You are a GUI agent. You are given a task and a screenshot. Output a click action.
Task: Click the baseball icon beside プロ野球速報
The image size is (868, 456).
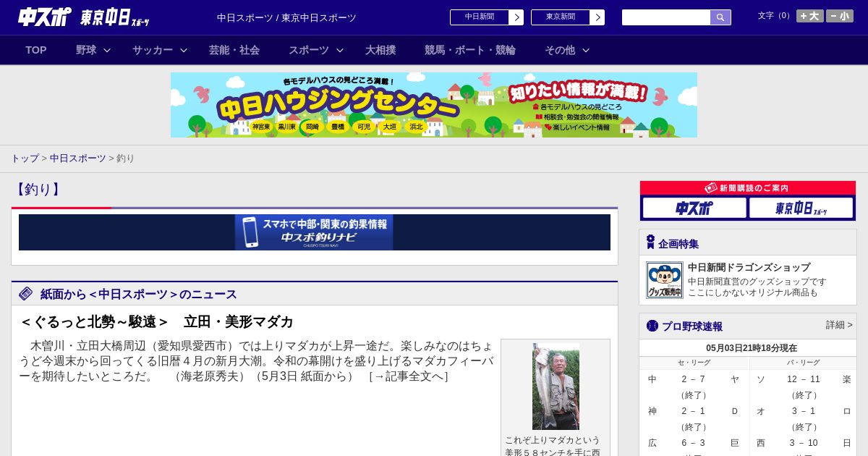tap(652, 326)
